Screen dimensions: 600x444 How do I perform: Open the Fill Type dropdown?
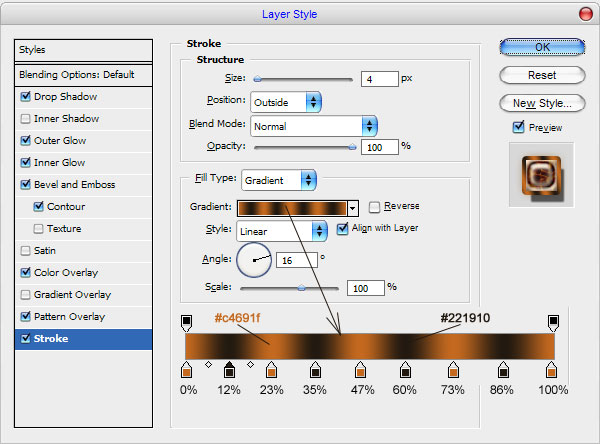click(279, 180)
